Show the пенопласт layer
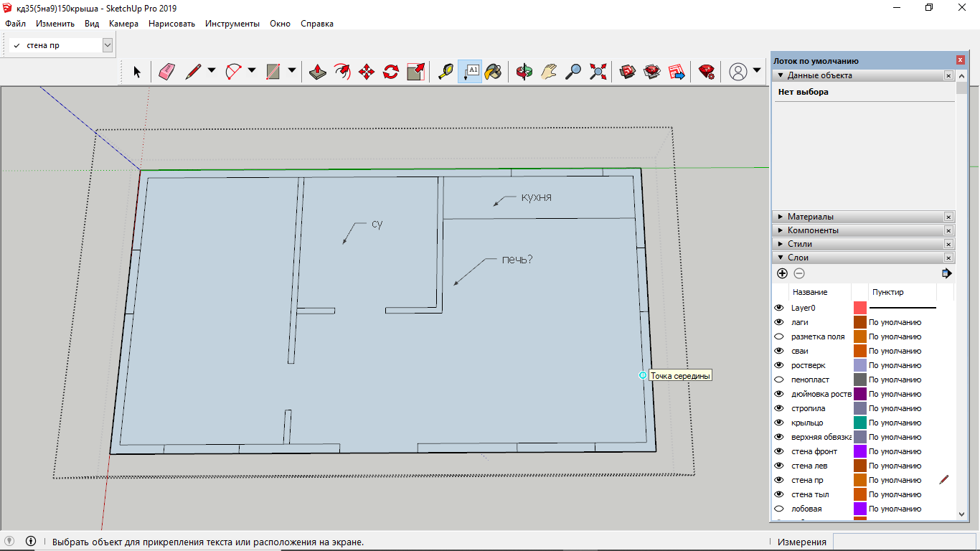 click(x=779, y=380)
